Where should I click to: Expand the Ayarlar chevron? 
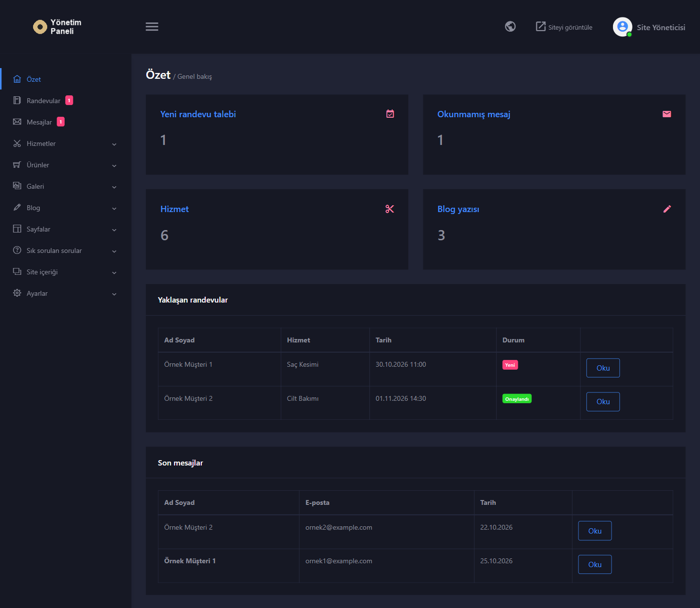[x=114, y=294]
